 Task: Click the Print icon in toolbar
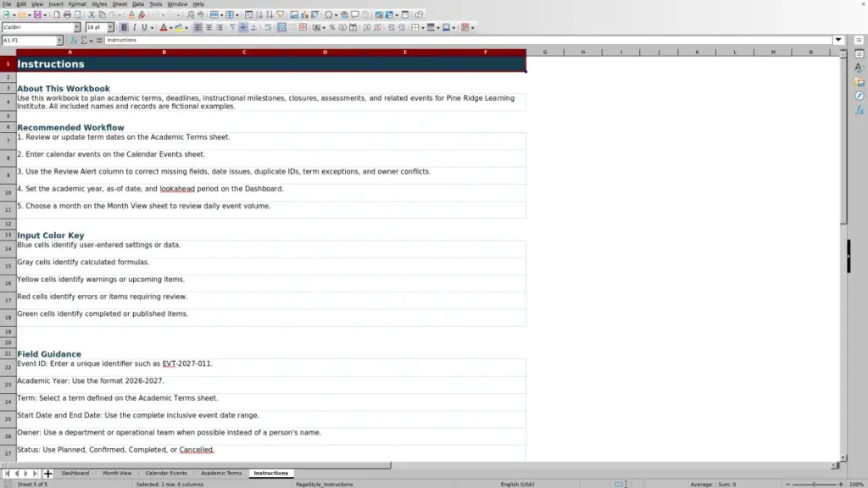pyautogui.click(x=67, y=14)
